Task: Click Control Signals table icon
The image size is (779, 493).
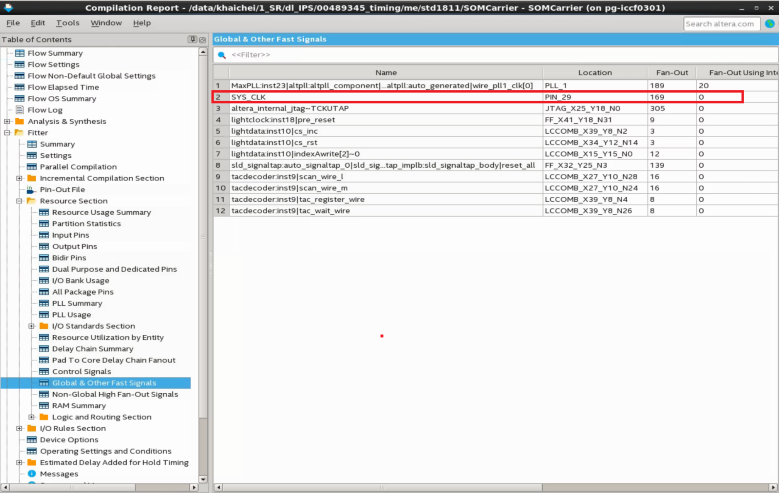Action: point(44,372)
